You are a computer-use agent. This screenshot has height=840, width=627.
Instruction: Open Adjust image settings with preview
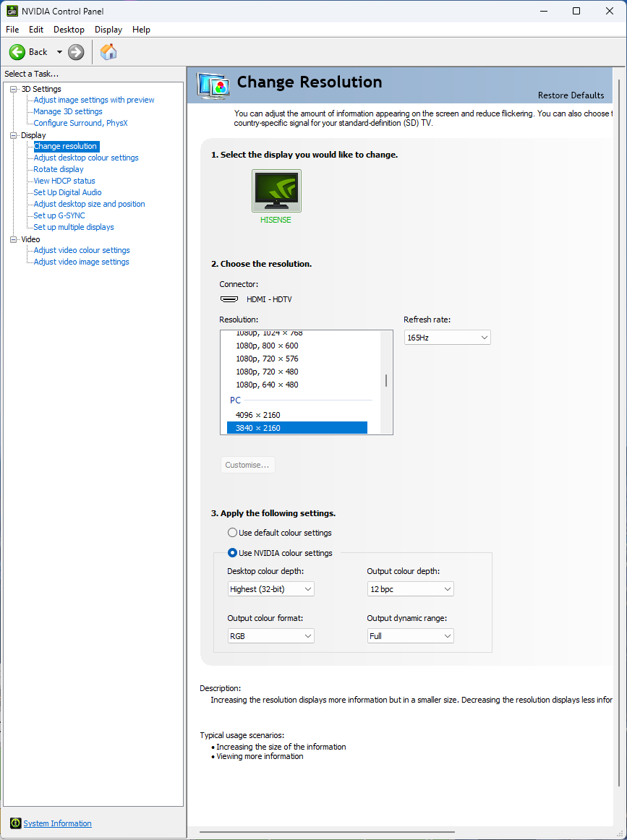94,100
